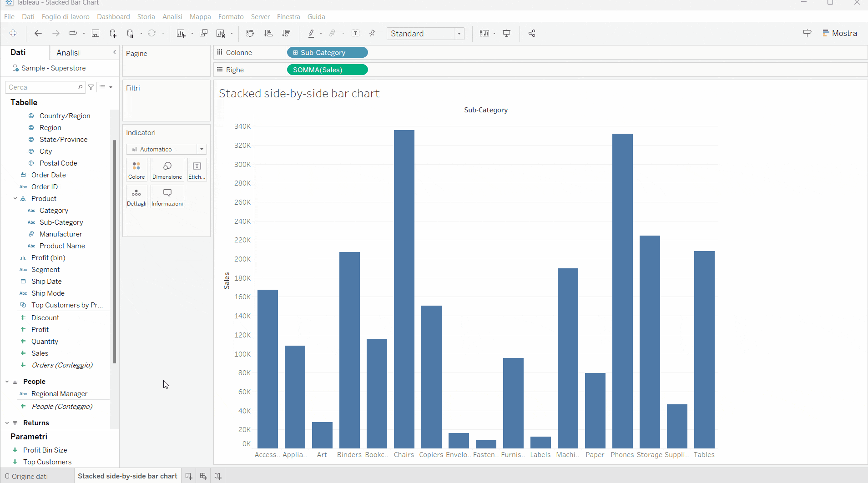Screen dimensions: 868x483
Task: Click the Colore card in Indicatori
Action: click(136, 170)
